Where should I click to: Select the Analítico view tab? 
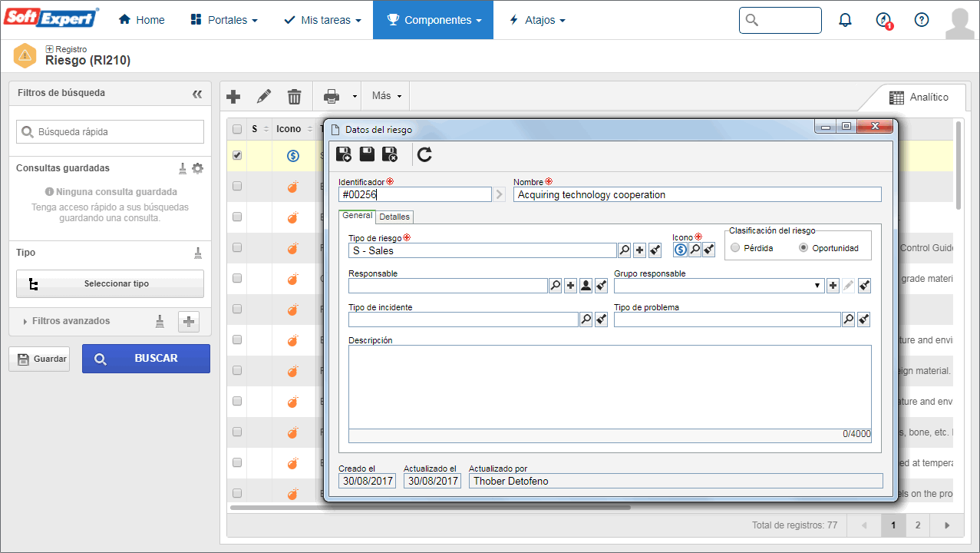pyautogui.click(x=919, y=98)
